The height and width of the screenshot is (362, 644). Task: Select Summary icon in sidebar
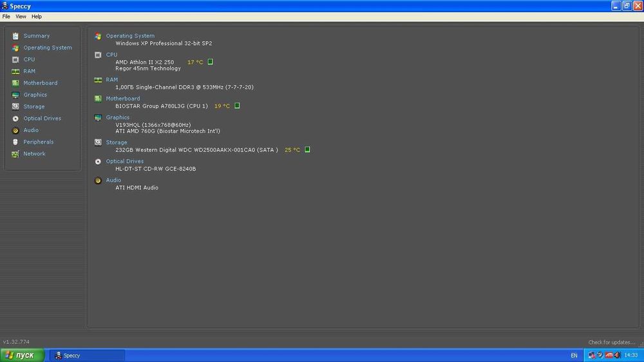coord(15,36)
